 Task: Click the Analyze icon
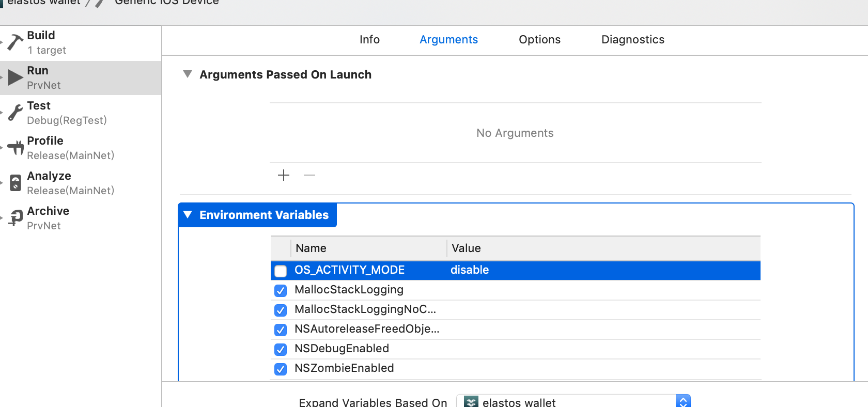pyautogui.click(x=16, y=183)
